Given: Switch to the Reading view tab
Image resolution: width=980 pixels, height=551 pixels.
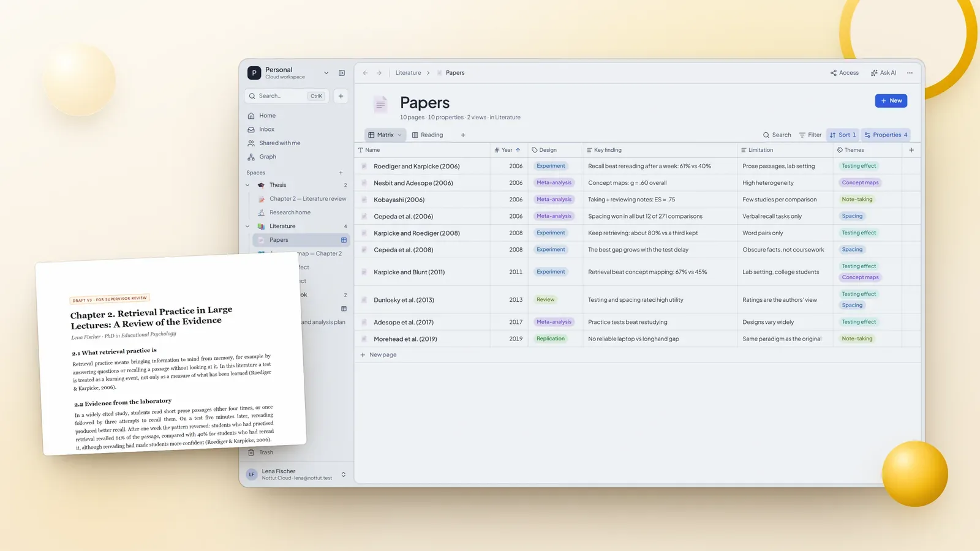Looking at the screenshot, I should pos(428,135).
